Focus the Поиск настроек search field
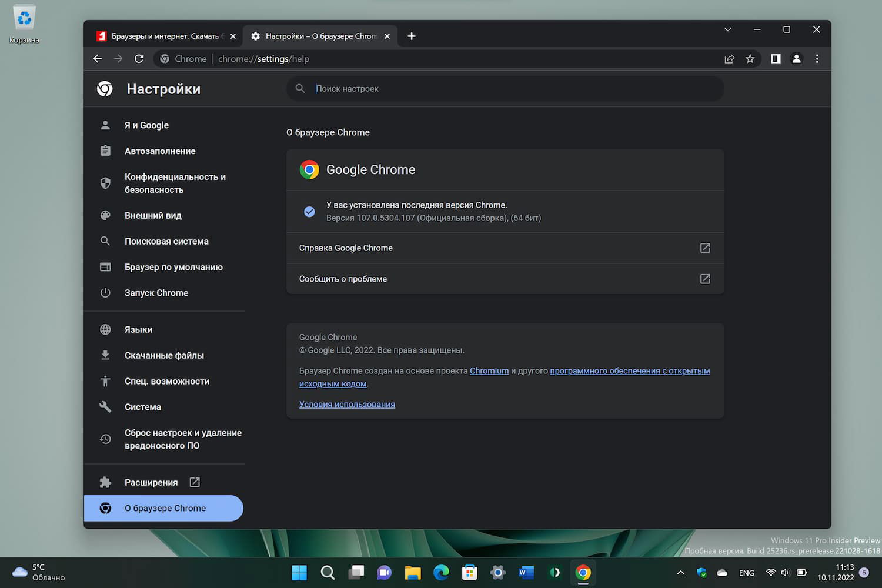 [505, 88]
